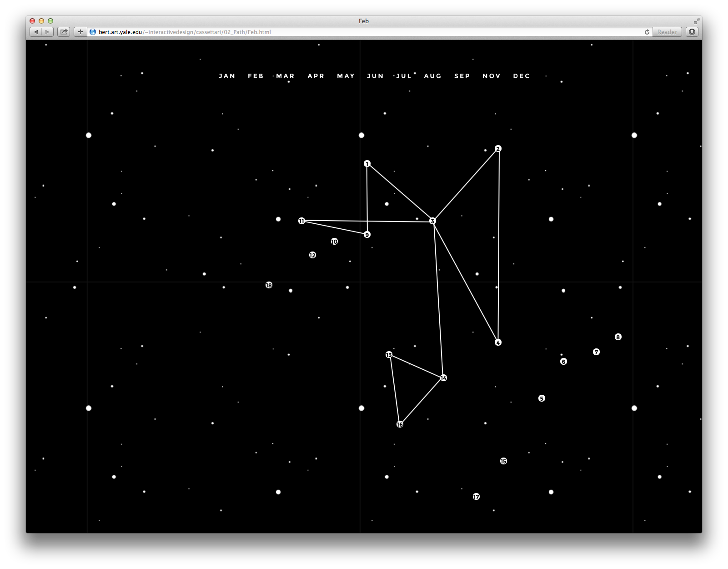
Task: Activate the Reader button
Action: (667, 32)
